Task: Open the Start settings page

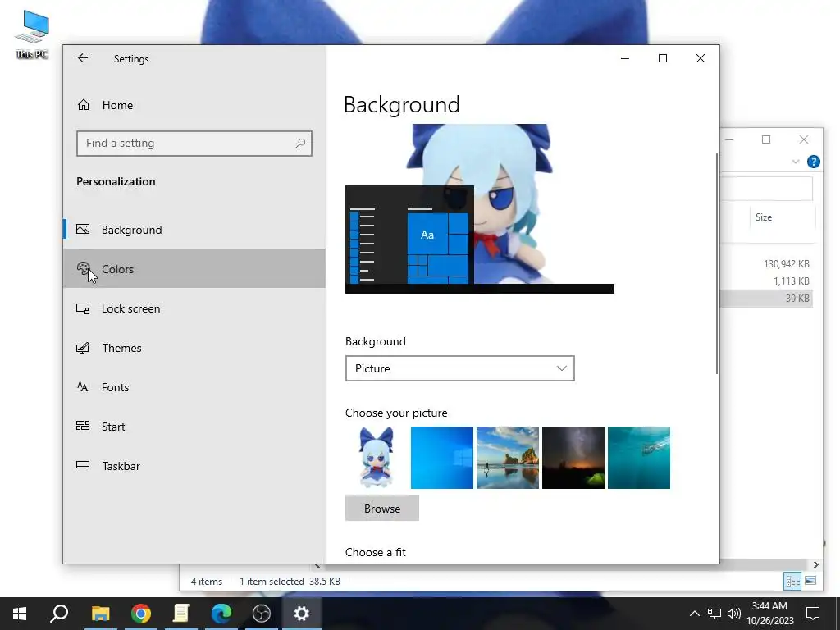Action: [x=194, y=427]
